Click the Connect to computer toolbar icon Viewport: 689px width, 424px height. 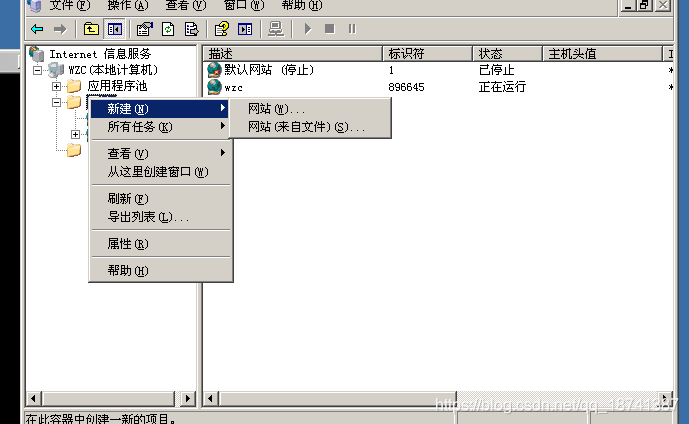click(x=276, y=29)
